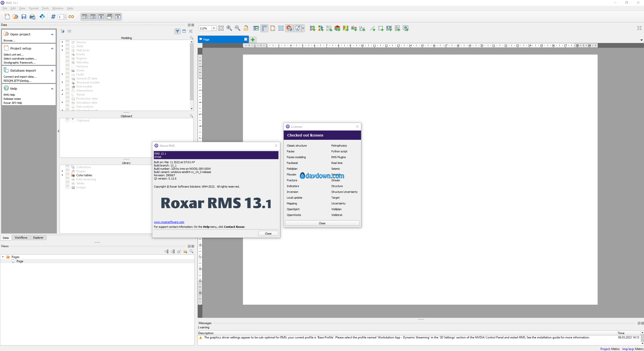Click the blue grid icon in page toolbar
The width and height of the screenshot is (644, 351).
pyautogui.click(x=281, y=28)
